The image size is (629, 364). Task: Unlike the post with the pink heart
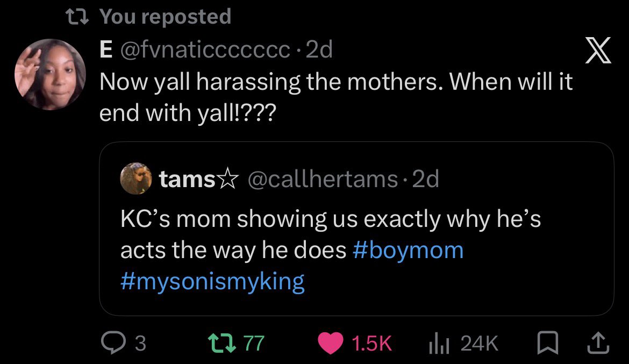[331, 344]
